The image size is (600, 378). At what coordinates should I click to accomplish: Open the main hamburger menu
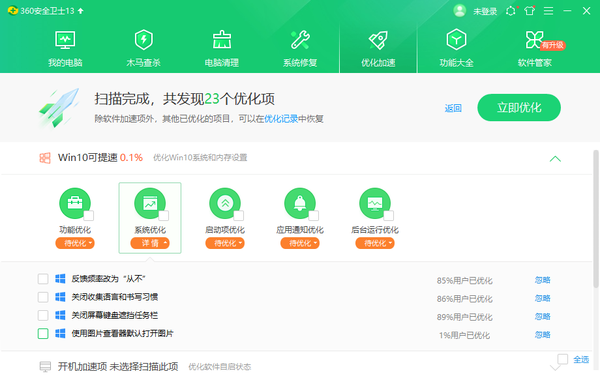pos(548,11)
